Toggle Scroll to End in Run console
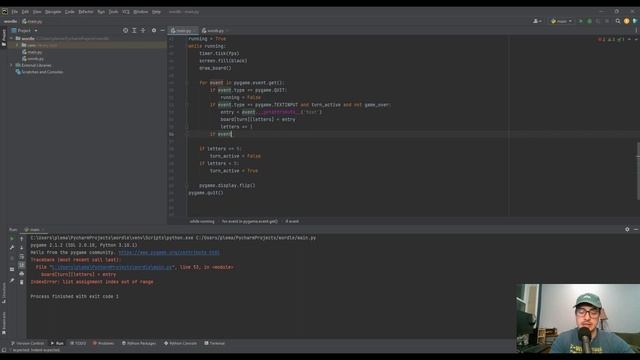Image resolution: width=640 pixels, height=360 pixels. (22, 265)
